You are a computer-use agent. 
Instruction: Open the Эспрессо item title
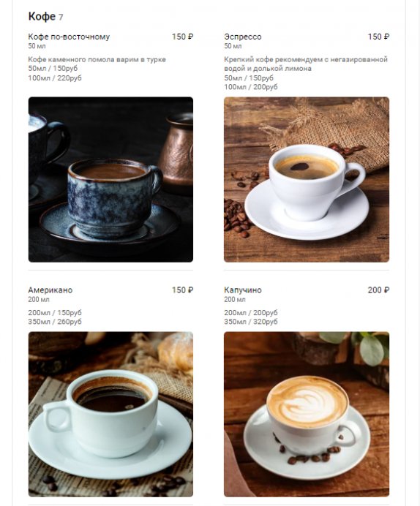click(243, 37)
